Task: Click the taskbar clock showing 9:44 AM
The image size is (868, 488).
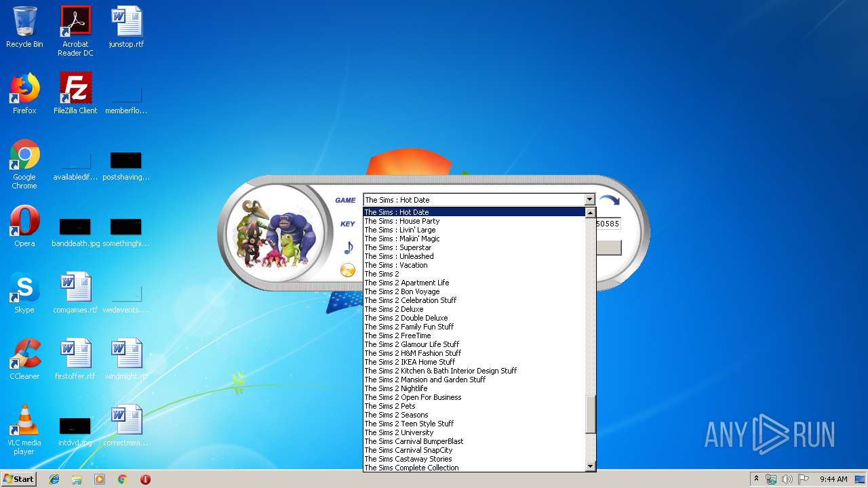Action: 833,479
